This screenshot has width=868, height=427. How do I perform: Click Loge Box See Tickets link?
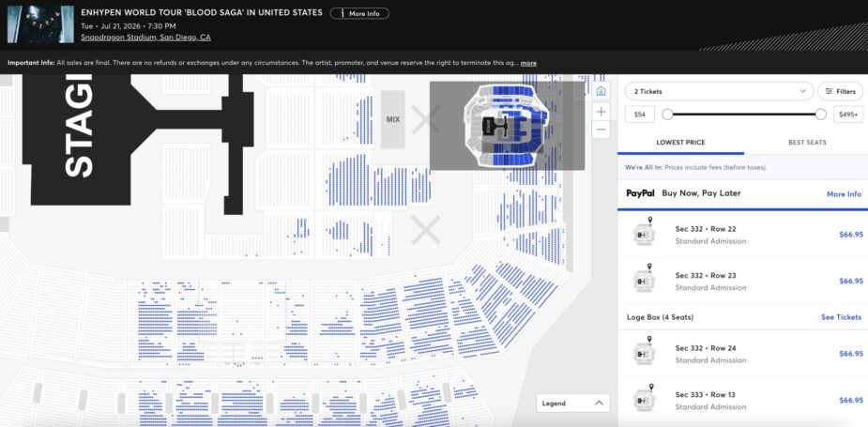[x=841, y=317]
